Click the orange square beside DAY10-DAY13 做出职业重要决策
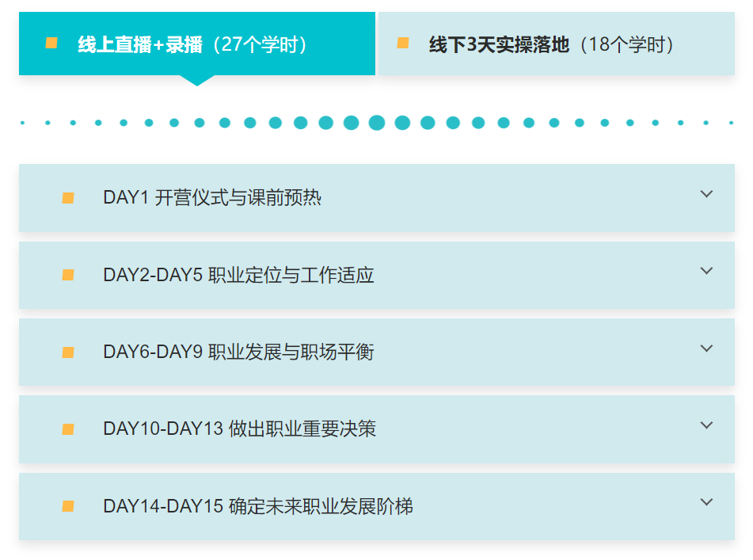Screen dimensions: 753x560 click(68, 429)
